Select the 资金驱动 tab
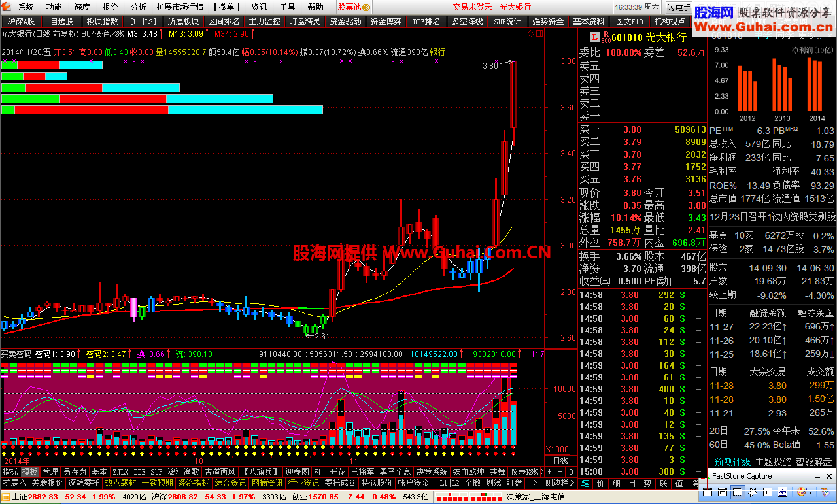 (345, 22)
